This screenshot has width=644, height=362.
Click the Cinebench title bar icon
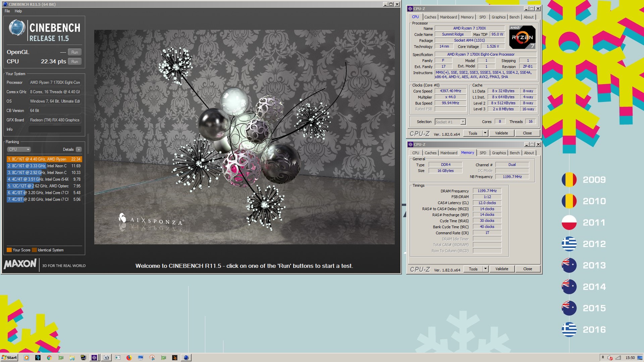click(5, 4)
